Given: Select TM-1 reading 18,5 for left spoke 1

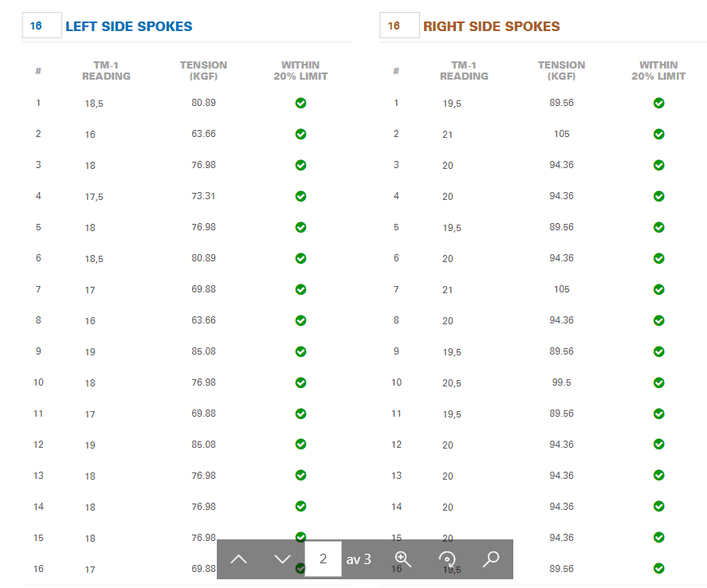Looking at the screenshot, I should 94,104.
